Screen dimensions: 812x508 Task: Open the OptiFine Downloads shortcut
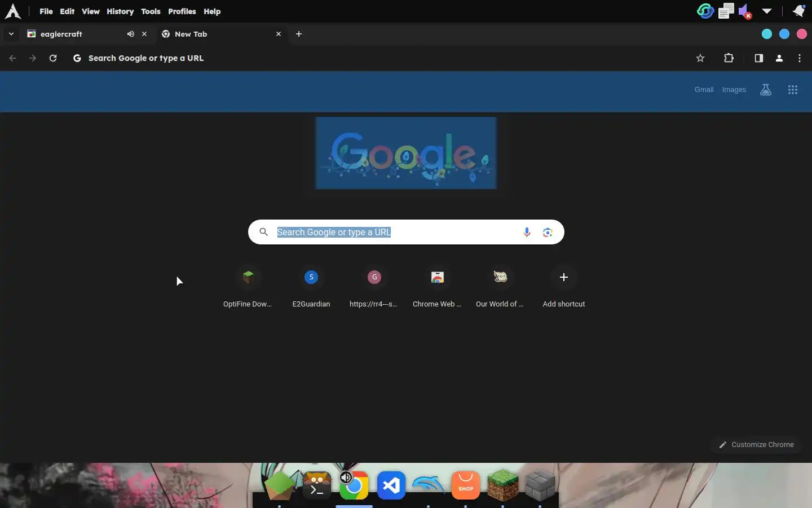(248, 287)
